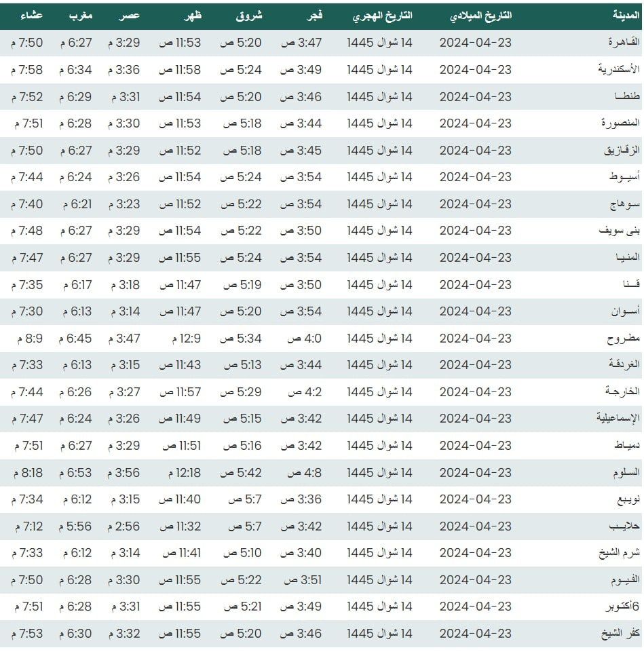
Task: Click the مغرب column header
Action: (81, 16)
